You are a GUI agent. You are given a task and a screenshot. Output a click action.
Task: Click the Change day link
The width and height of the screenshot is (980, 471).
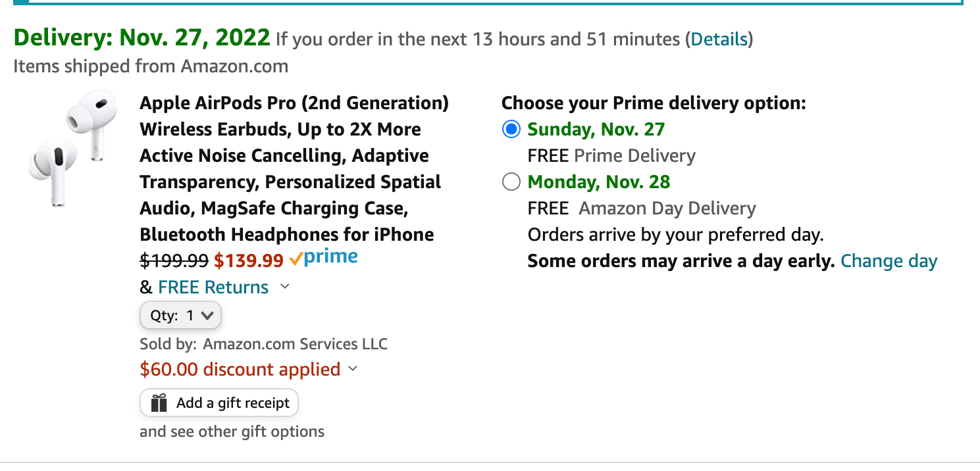tap(889, 261)
